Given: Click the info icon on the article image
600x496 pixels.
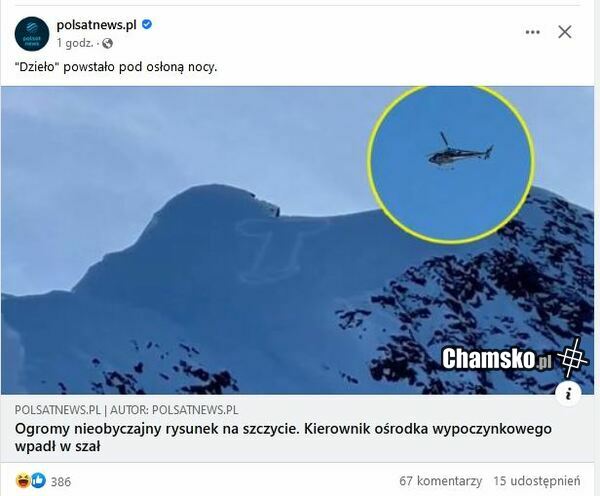Looking at the screenshot, I should (569, 393).
